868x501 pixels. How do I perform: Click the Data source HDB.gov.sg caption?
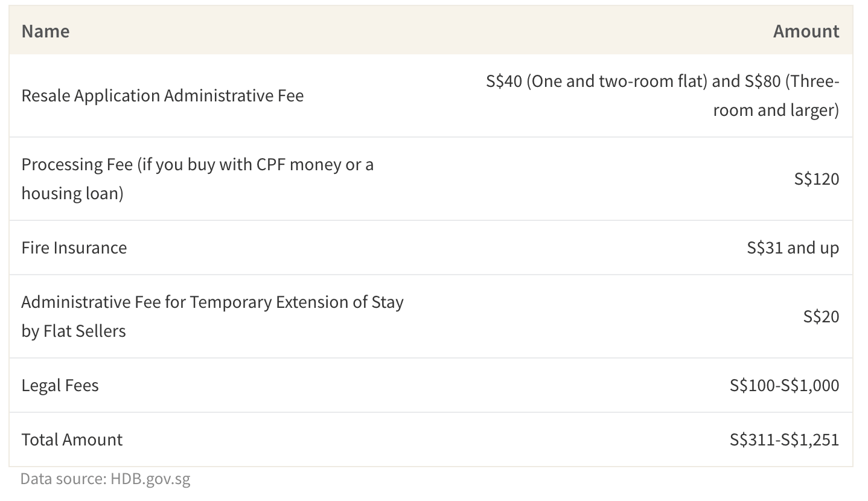pos(105,479)
